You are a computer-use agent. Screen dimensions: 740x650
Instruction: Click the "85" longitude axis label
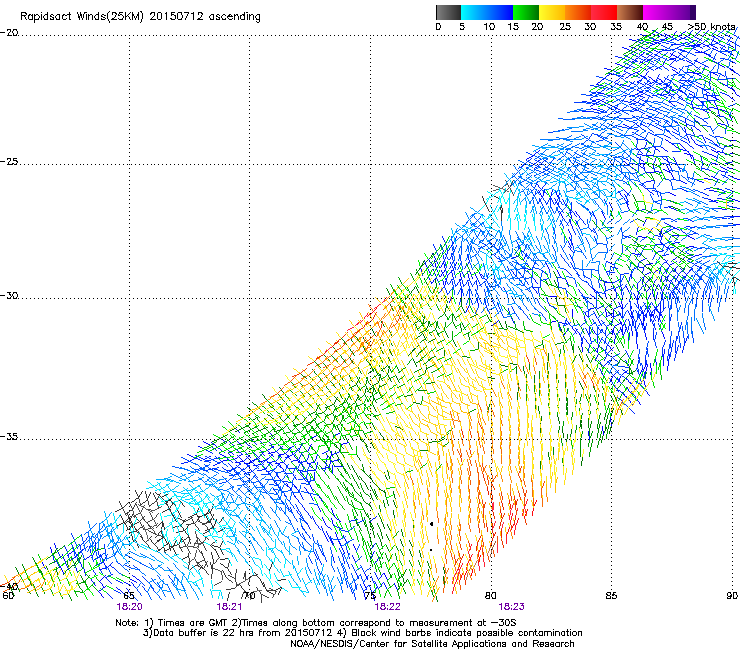point(611,596)
